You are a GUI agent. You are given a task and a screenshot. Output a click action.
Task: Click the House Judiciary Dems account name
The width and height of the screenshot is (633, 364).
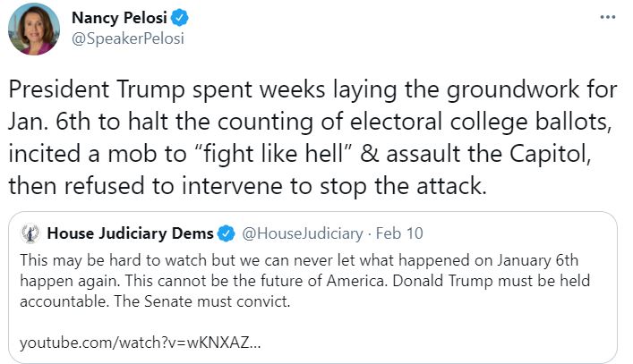(x=130, y=234)
